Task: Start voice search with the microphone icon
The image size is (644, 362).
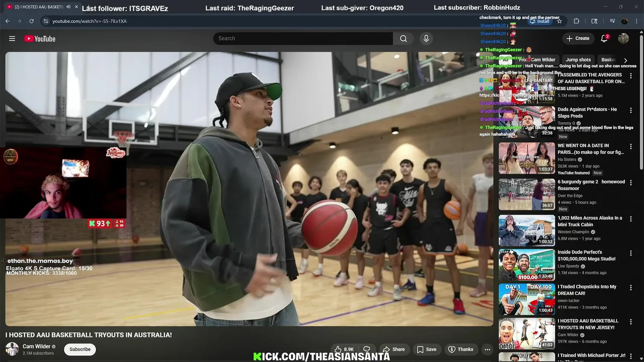Action: point(426,39)
